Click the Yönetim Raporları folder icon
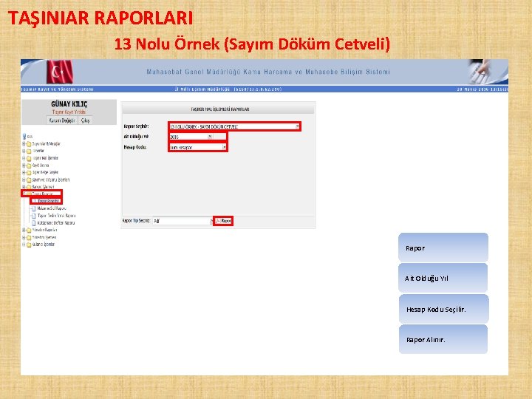 click(29, 230)
